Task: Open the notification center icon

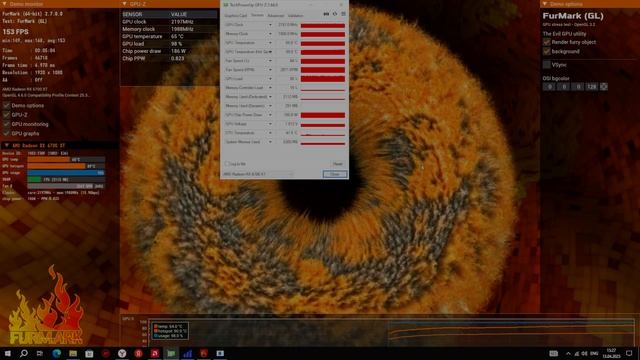Action: coord(629,353)
